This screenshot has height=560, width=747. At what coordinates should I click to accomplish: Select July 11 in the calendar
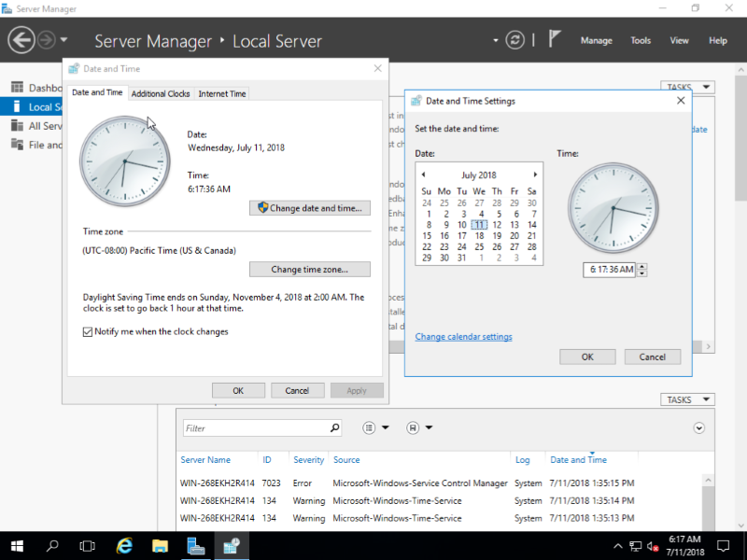coord(479,225)
